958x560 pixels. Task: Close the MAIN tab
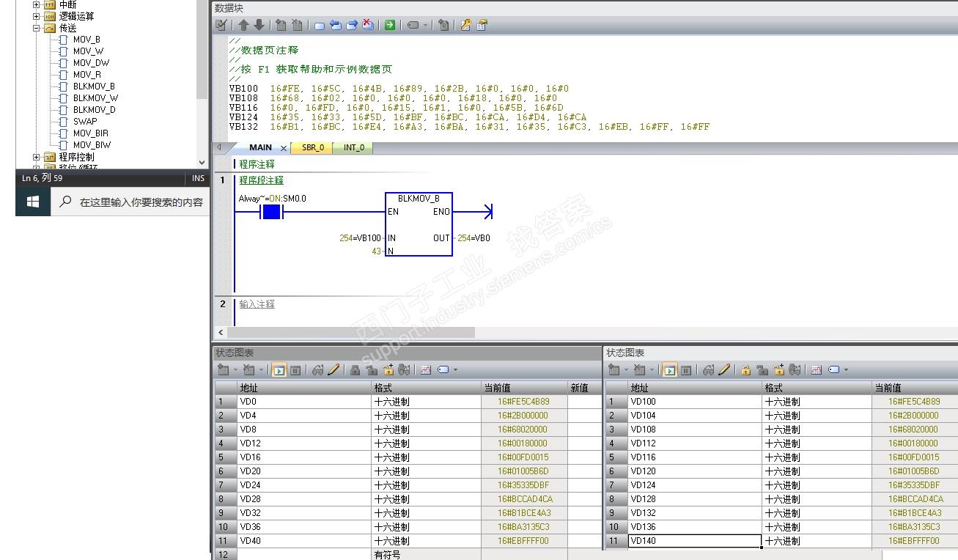(x=284, y=148)
